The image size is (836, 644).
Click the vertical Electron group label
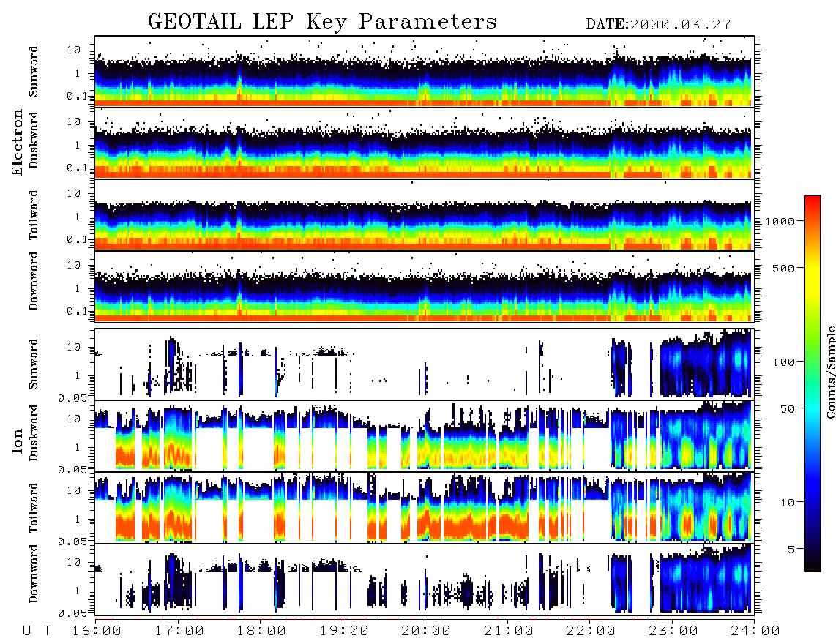coord(18,142)
